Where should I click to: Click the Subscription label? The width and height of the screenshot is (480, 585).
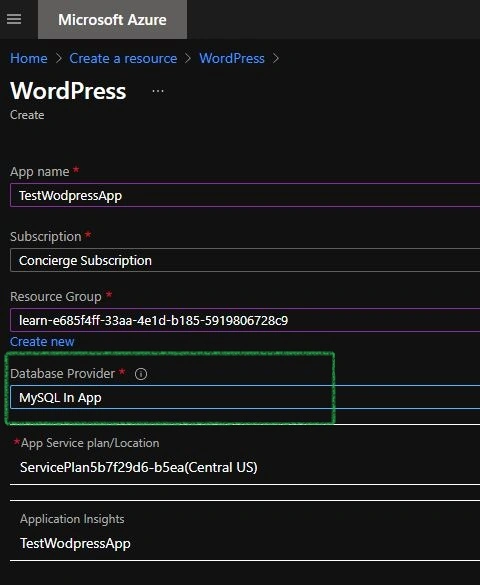click(46, 237)
